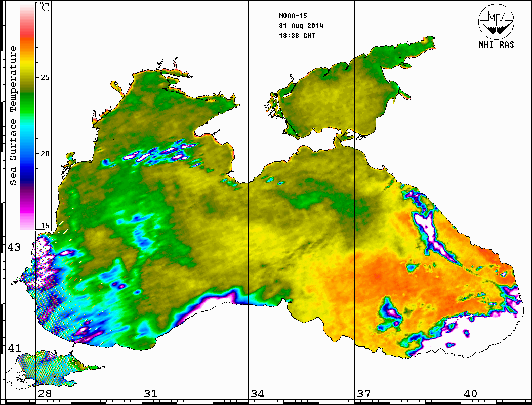Click the °C unit label

pos(45,7)
